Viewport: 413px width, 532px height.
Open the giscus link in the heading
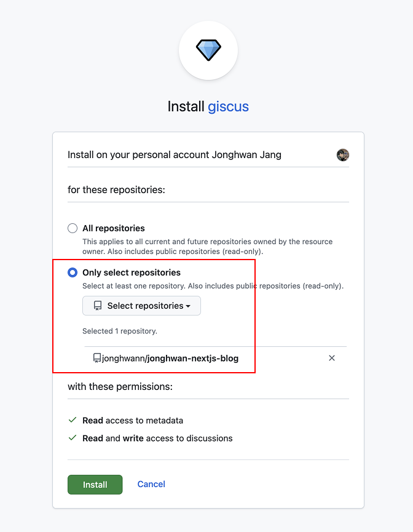[x=228, y=106]
